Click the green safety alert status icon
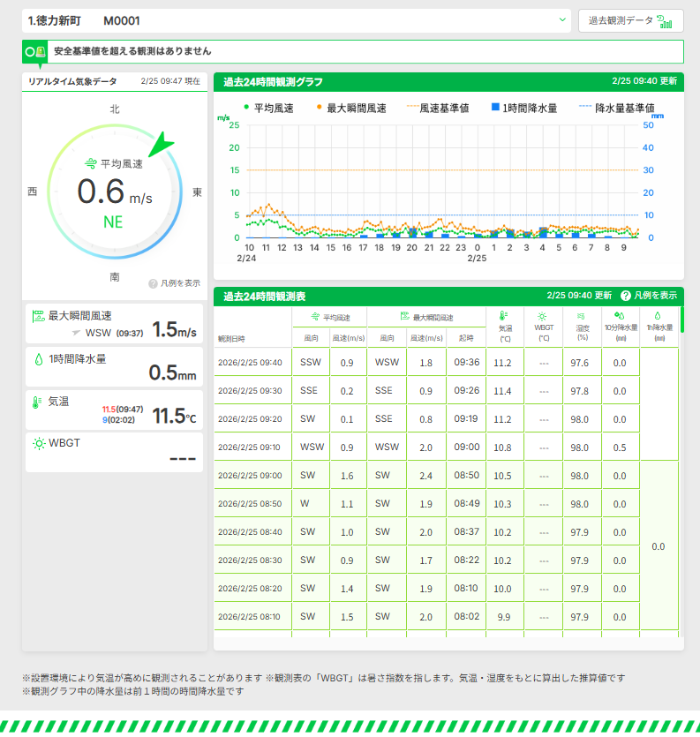Viewport: 700px width, 737px height. point(35,52)
